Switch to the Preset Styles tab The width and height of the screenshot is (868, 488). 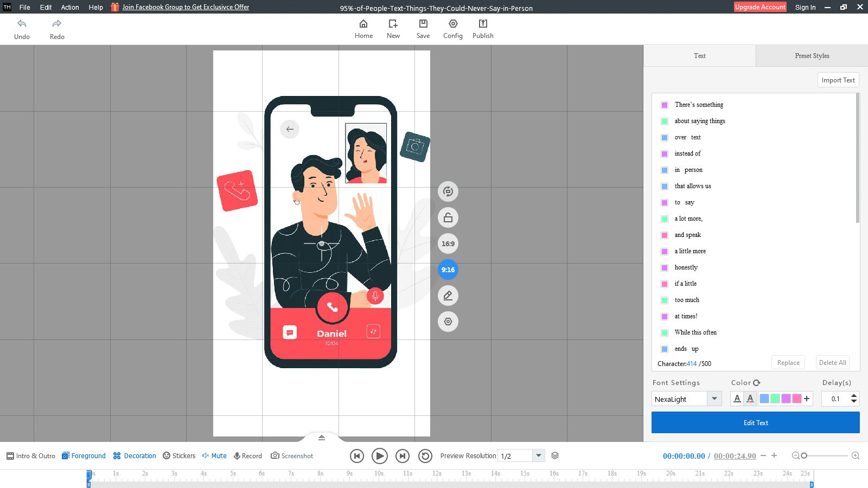pos(812,55)
